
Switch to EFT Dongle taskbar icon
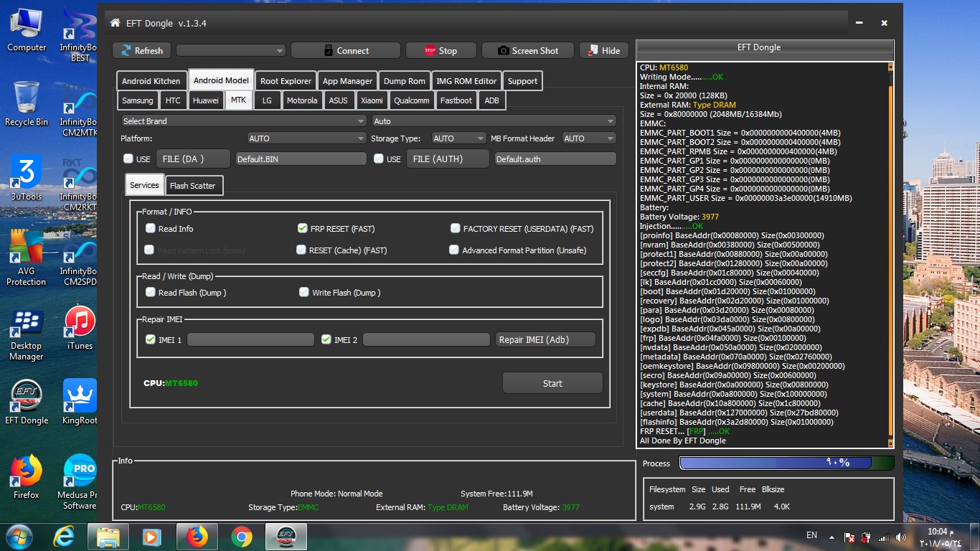pyautogui.click(x=286, y=536)
